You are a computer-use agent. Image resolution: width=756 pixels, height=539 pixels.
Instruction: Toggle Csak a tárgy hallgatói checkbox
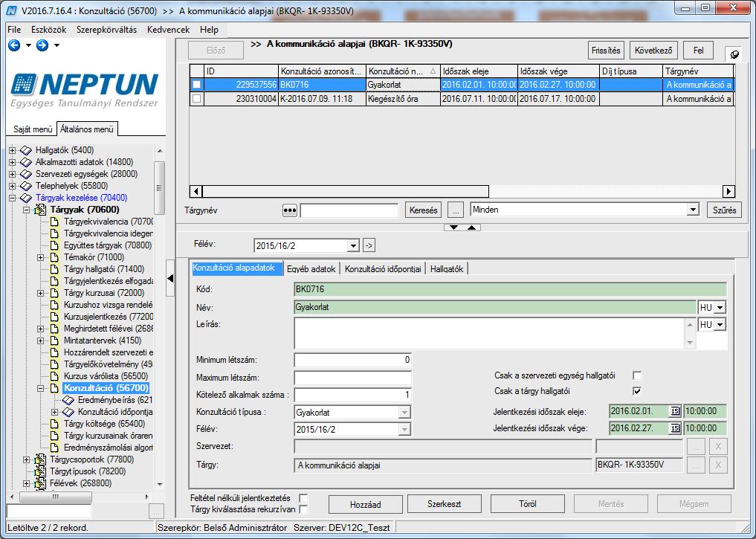point(637,391)
